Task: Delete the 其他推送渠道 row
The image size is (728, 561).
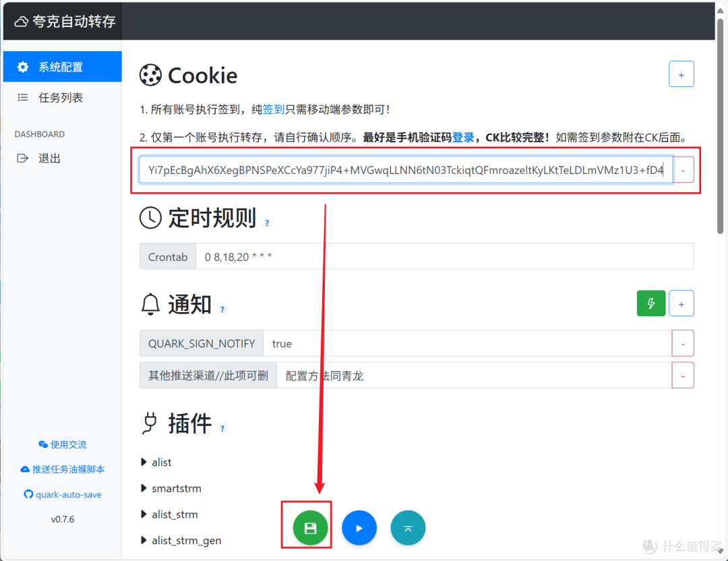Action: [x=682, y=376]
